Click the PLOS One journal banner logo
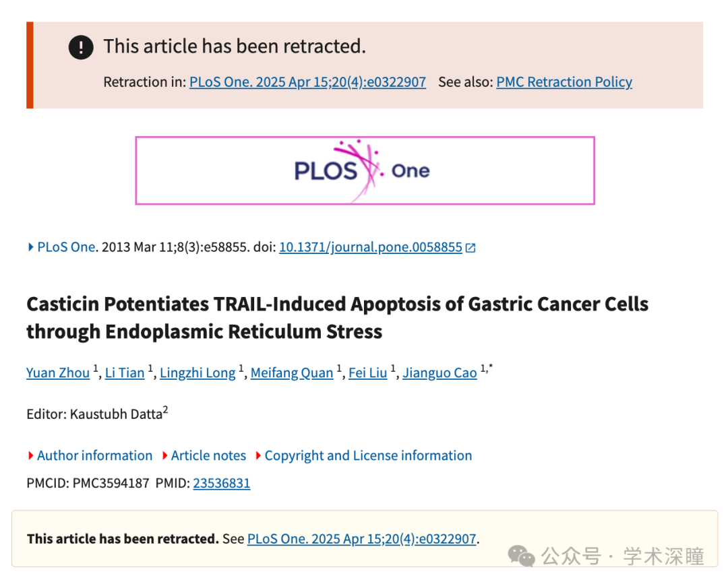Image resolution: width=728 pixels, height=586 pixels. pos(365,170)
